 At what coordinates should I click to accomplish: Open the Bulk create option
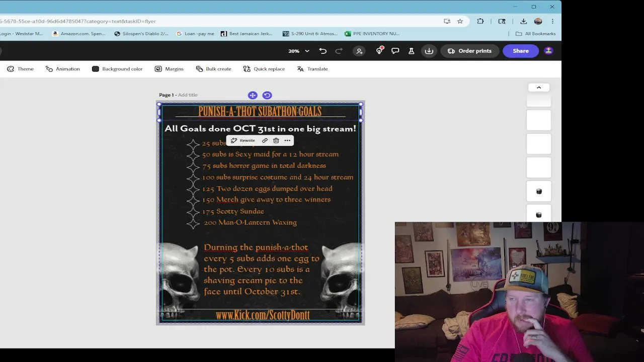click(213, 69)
